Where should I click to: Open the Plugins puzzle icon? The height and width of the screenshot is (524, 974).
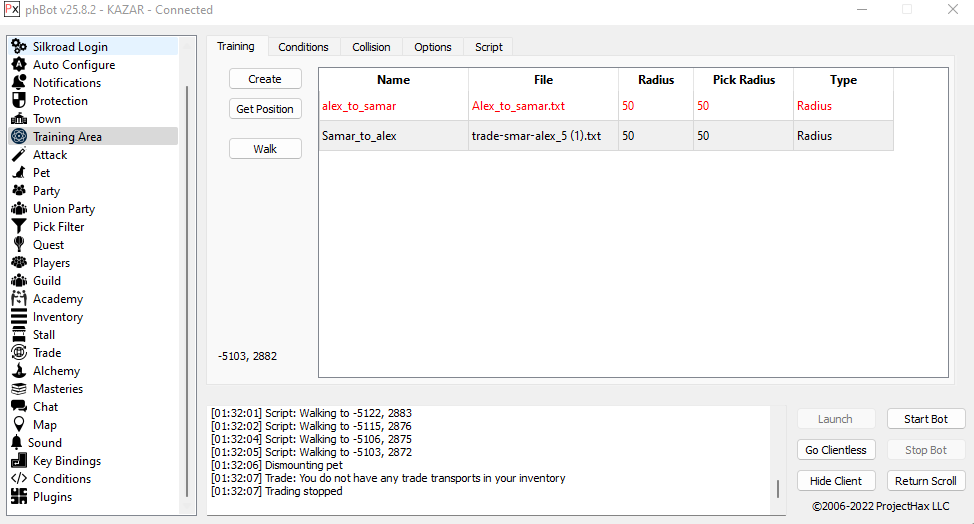click(x=18, y=497)
